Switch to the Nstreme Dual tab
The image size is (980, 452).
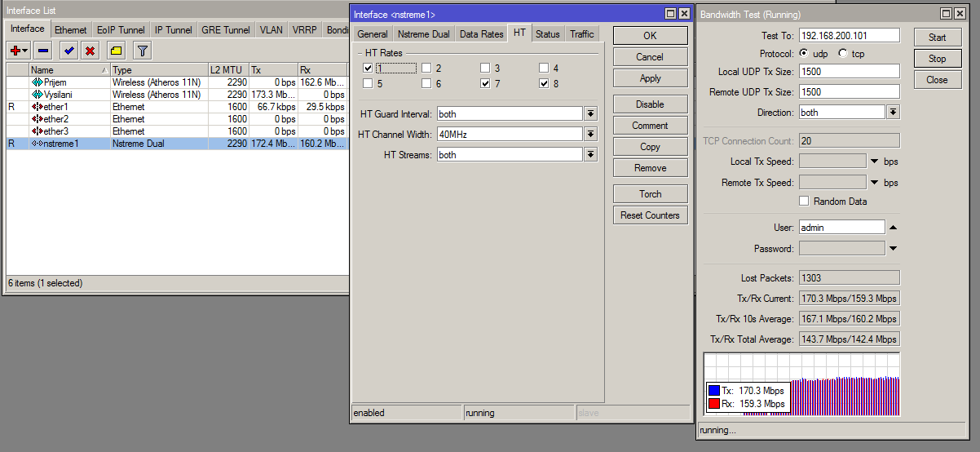[424, 34]
